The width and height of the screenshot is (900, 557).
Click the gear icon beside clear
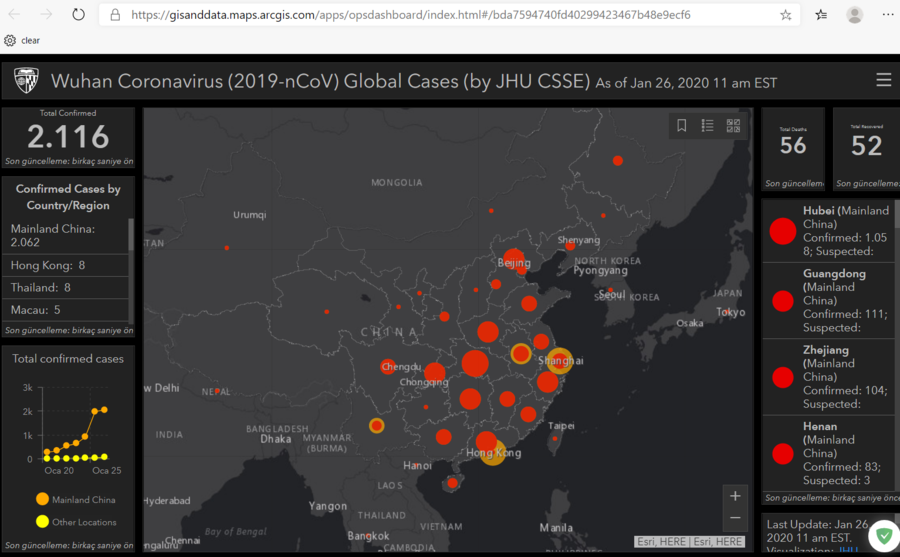10,40
